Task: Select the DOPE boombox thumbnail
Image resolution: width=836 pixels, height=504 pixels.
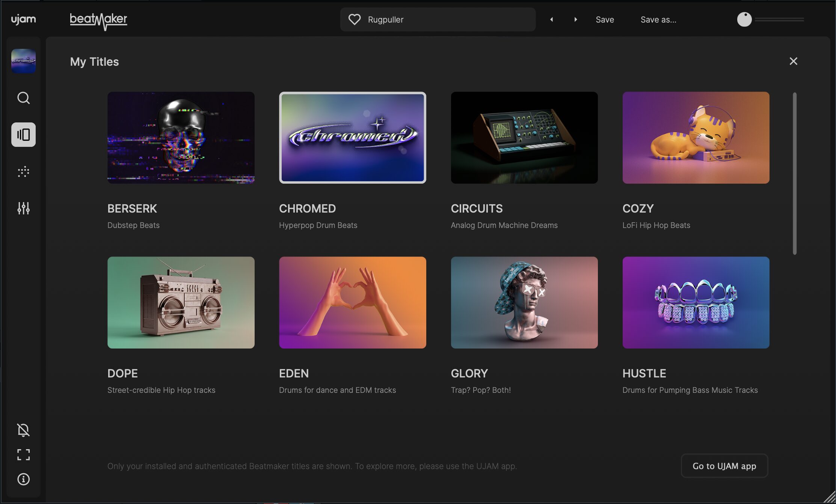Action: coord(181,302)
